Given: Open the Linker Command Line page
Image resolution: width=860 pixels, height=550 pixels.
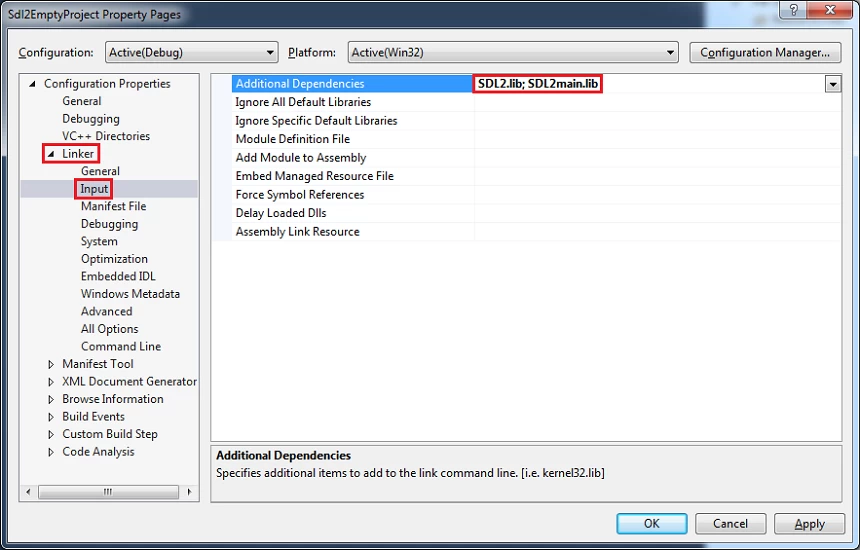Looking at the screenshot, I should (x=120, y=346).
